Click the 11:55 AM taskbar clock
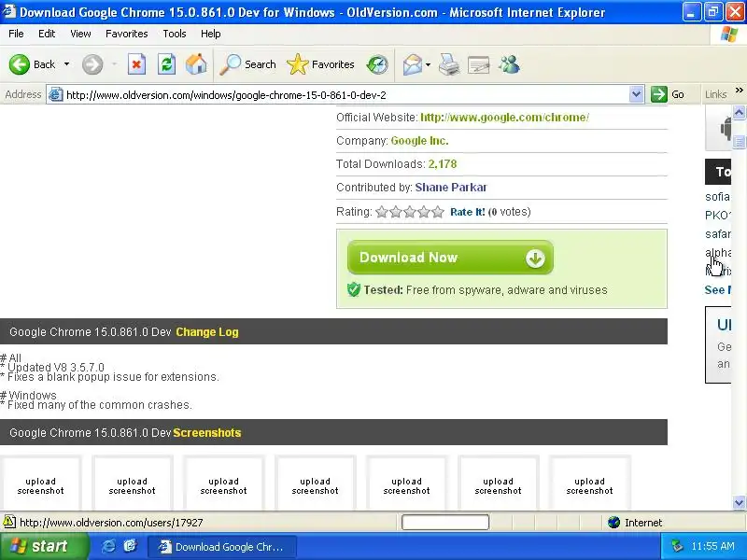This screenshot has height=560, width=747. 712,546
